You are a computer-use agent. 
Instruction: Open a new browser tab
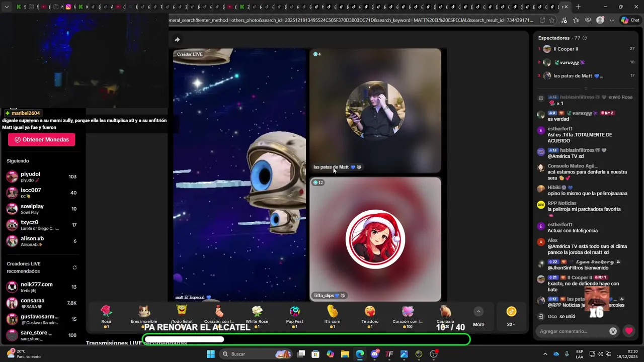click(x=578, y=7)
